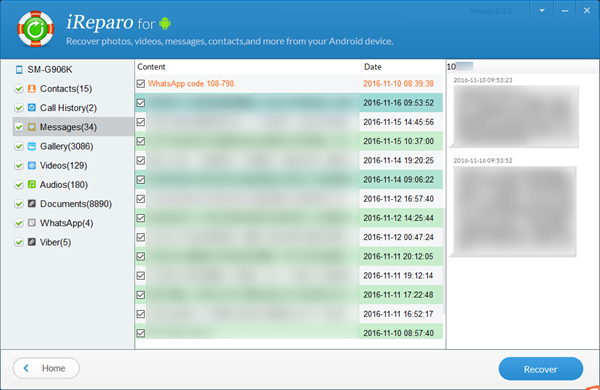Click the green Android robot icon

point(165,23)
